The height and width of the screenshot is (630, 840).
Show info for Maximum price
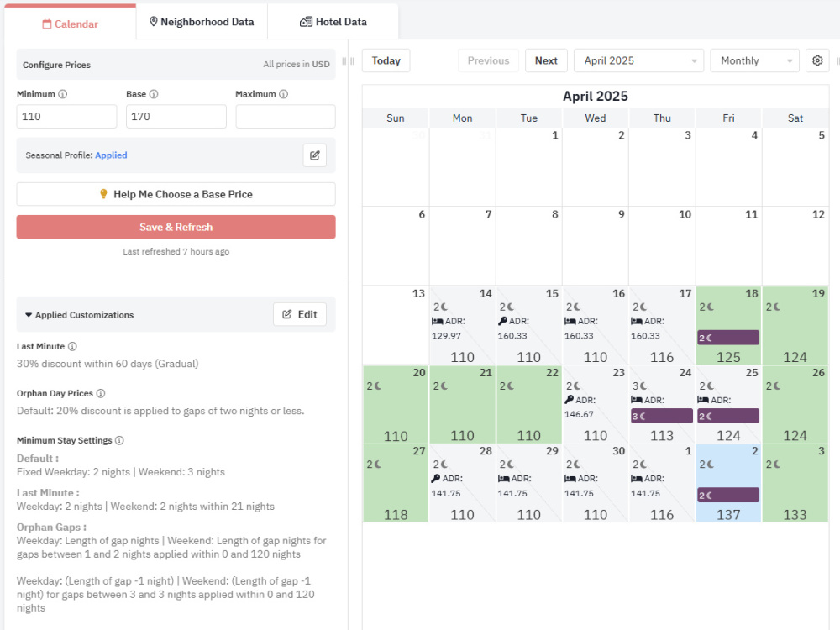click(x=283, y=94)
